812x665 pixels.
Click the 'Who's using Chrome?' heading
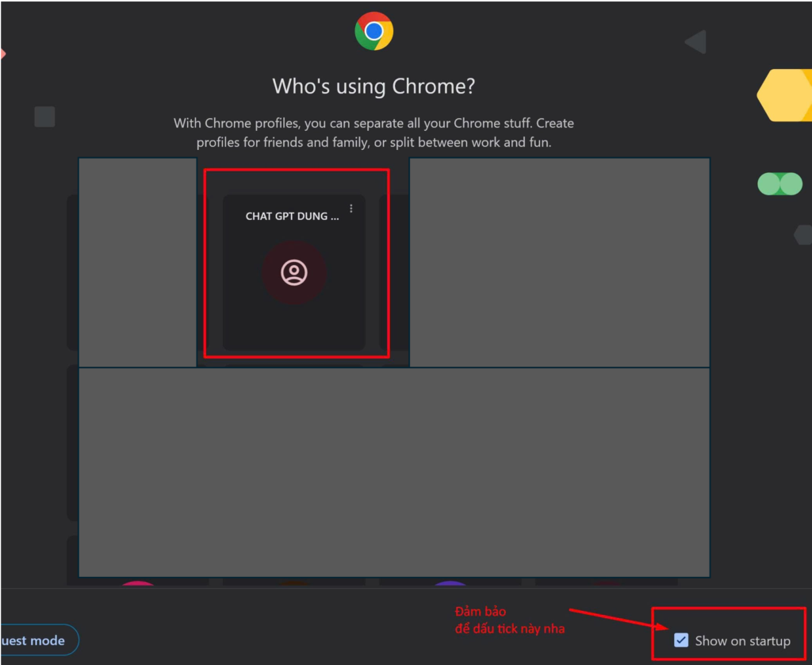coord(373,86)
